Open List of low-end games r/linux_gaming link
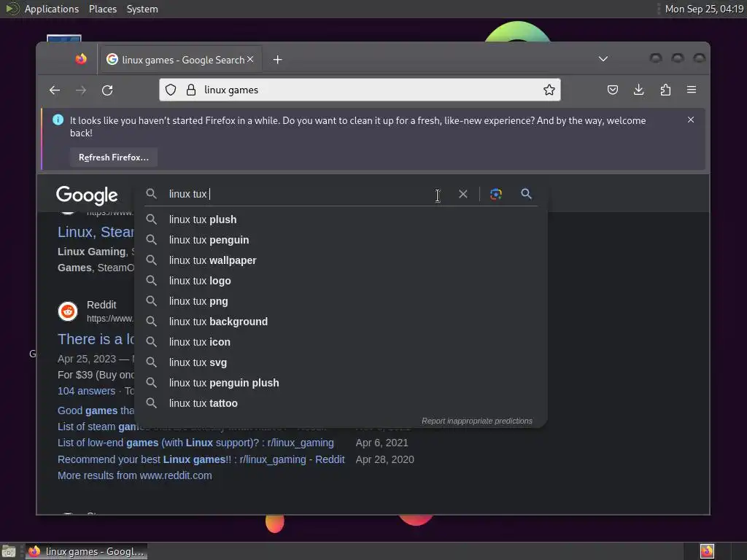Image resolution: width=747 pixels, height=560 pixels. pos(196,443)
